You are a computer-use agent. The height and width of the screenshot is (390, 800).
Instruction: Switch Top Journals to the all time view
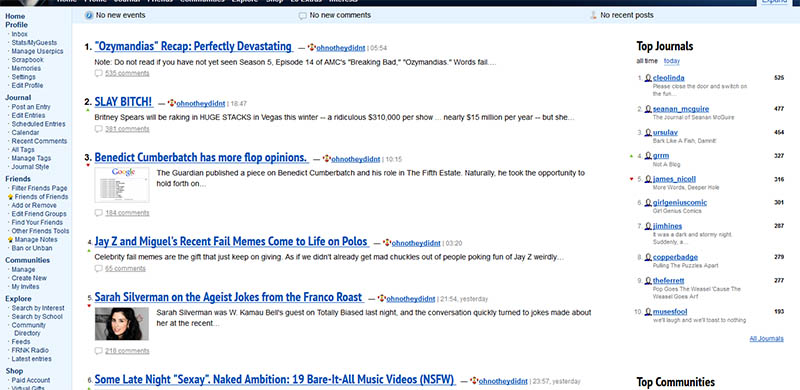tap(647, 61)
